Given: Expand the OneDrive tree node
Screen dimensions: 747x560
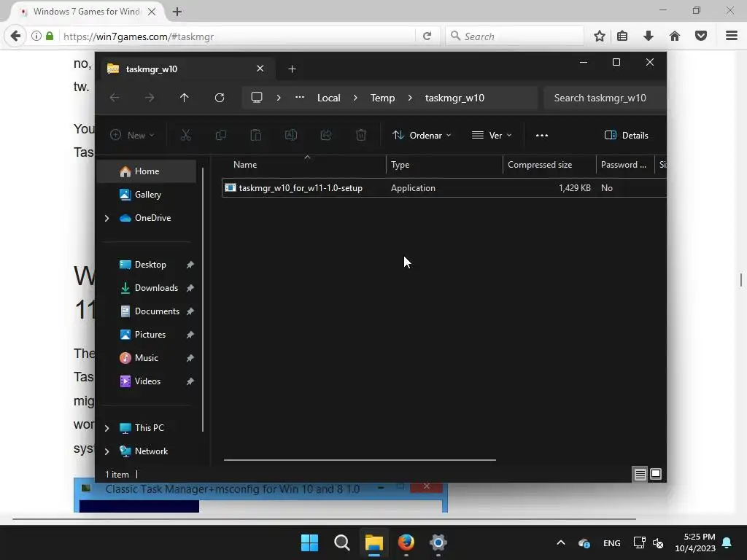Looking at the screenshot, I should (x=107, y=218).
